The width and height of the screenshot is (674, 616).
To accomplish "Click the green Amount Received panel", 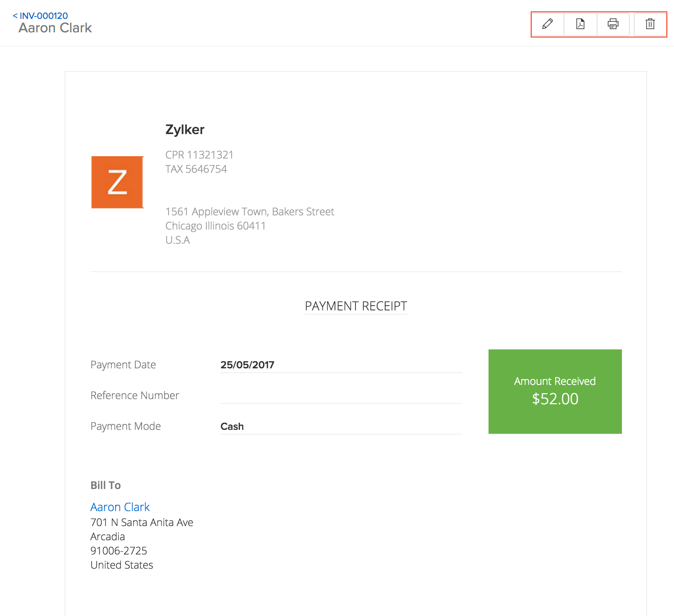I will 555,391.
